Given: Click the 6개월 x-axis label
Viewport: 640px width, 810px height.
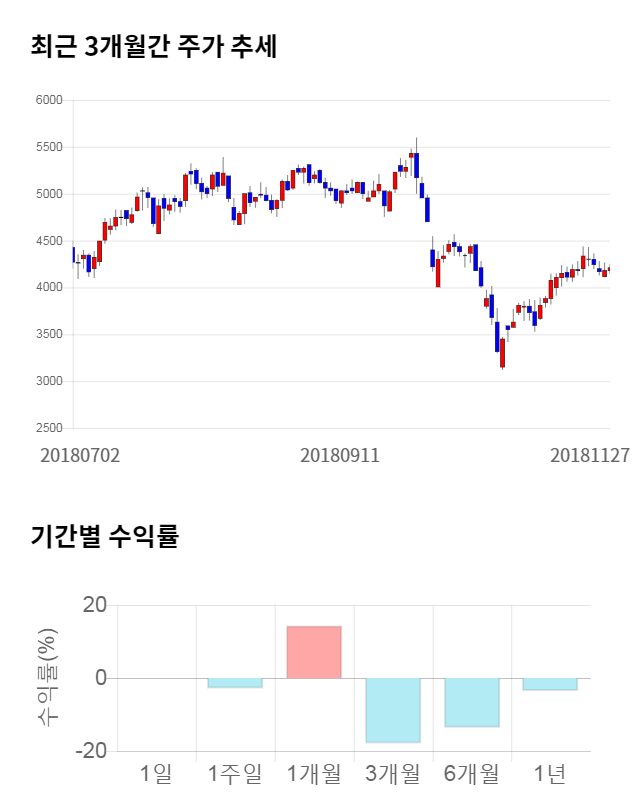Looking at the screenshot, I should point(472,773).
